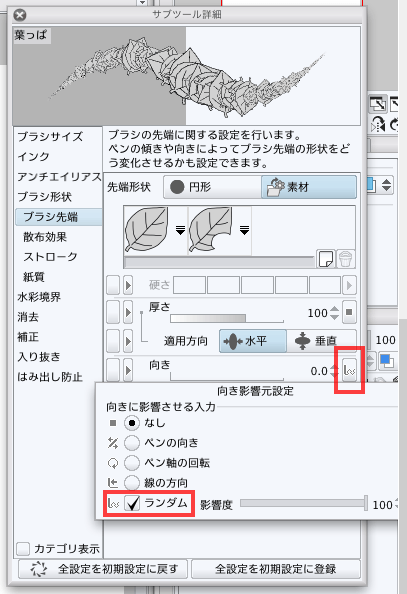Image resolution: width=407 pixels, height=594 pixels.
Task: Select the 消去 category
Action: click(x=28, y=317)
